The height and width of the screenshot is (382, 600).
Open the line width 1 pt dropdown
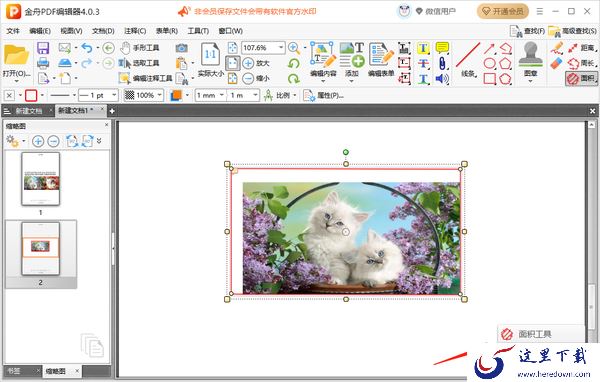tap(114, 95)
